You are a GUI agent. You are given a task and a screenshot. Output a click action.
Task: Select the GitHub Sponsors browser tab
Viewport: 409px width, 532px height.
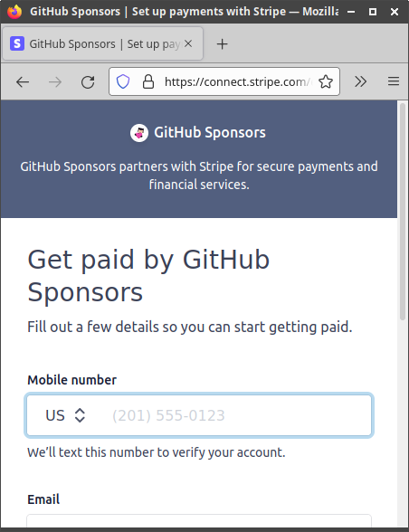[x=102, y=43]
